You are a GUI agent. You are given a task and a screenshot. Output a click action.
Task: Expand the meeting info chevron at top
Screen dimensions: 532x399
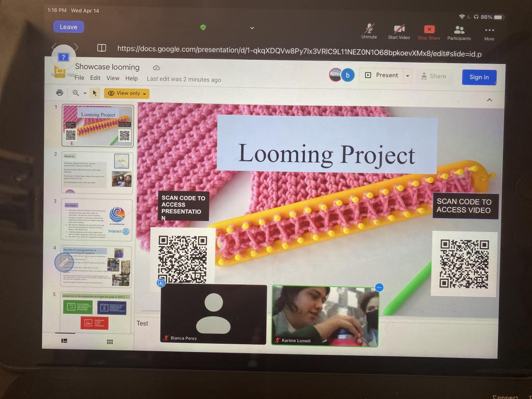[252, 28]
